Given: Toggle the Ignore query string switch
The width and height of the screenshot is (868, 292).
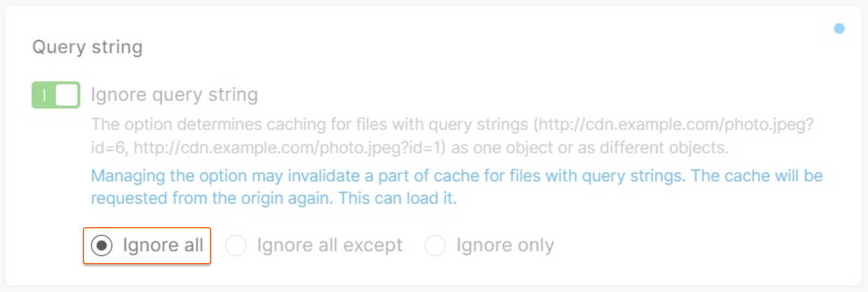Looking at the screenshot, I should point(56,95).
